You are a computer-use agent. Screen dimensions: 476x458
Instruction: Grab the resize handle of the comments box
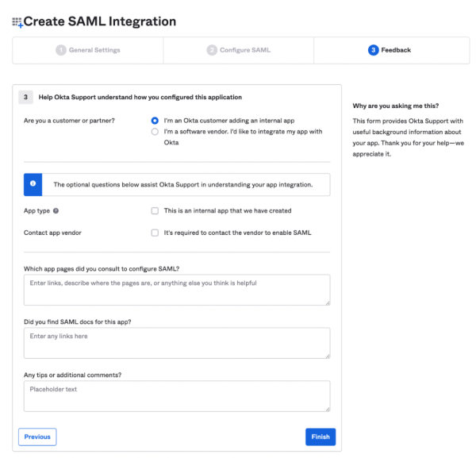pos(327,408)
